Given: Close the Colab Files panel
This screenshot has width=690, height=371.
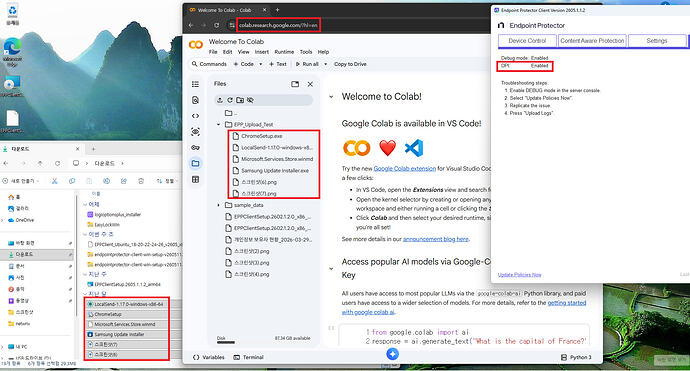Looking at the screenshot, I should click(310, 84).
